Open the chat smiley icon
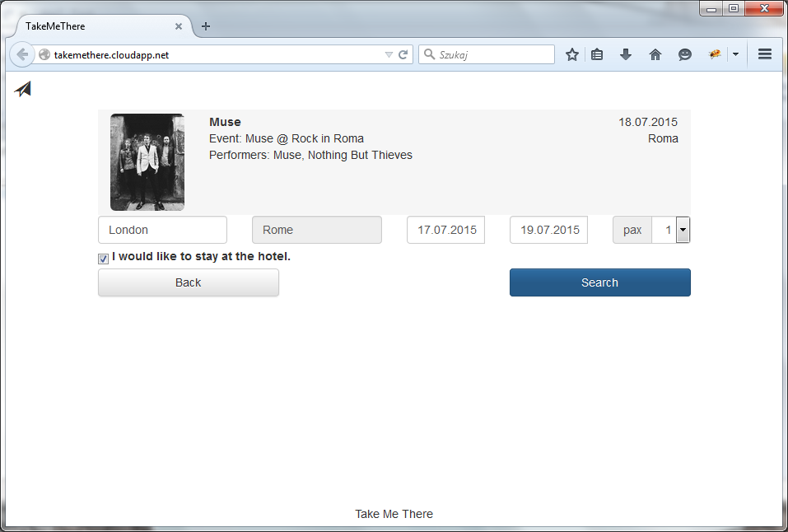The width and height of the screenshot is (788, 532). pos(685,54)
